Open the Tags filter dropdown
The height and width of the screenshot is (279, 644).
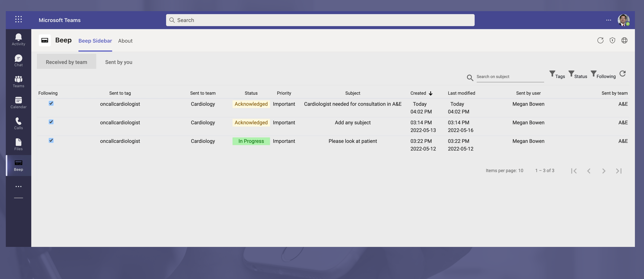coord(557,75)
